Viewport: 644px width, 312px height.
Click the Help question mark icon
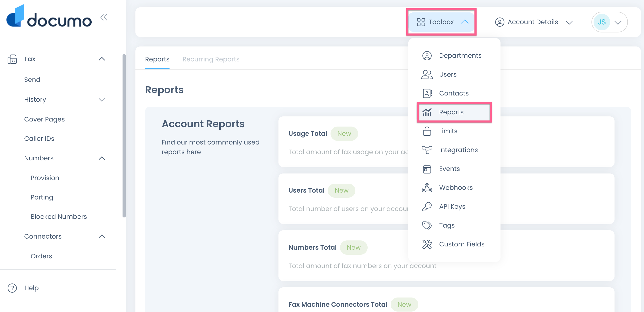click(12, 288)
